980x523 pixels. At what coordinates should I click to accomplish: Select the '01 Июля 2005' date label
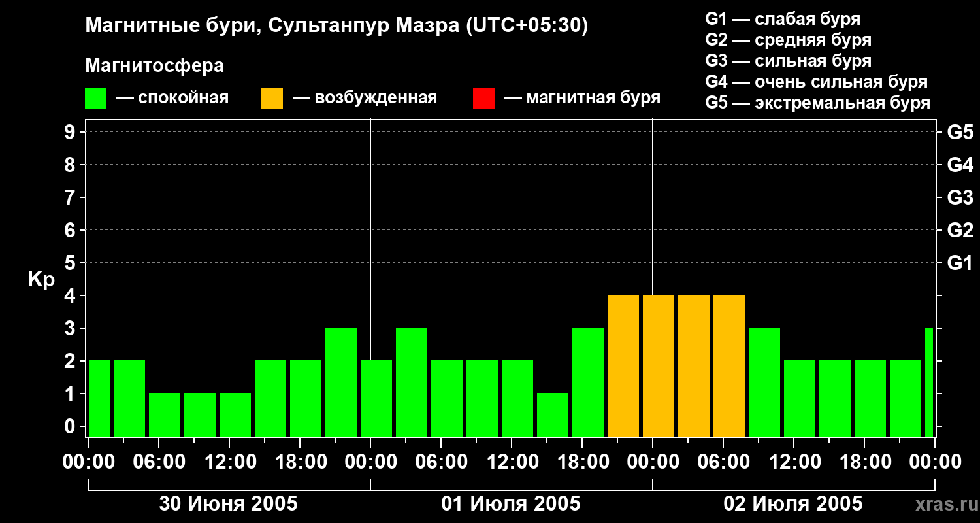coord(511,504)
